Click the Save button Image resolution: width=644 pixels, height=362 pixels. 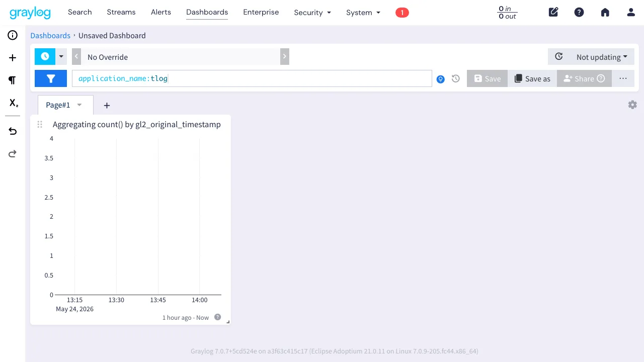pos(487,78)
